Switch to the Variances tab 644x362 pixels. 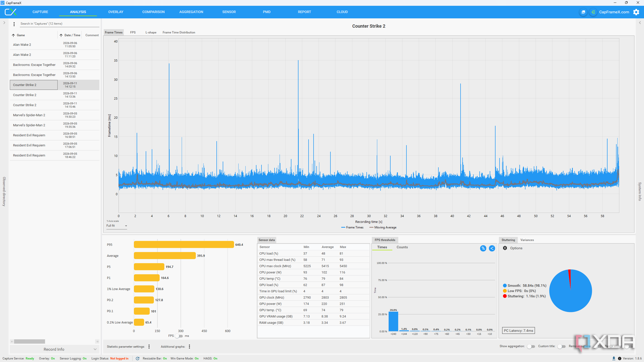[x=527, y=240]
